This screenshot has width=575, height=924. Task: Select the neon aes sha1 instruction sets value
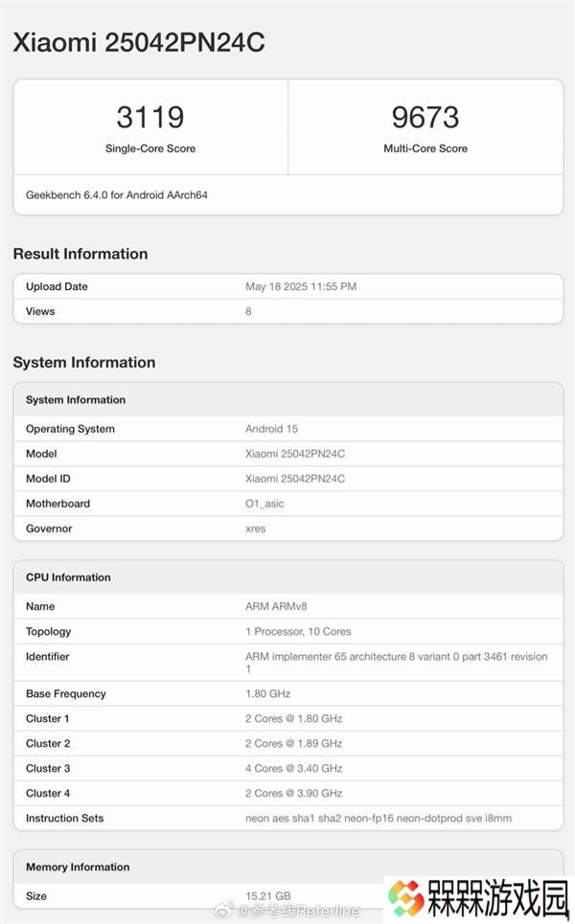[x=379, y=818]
